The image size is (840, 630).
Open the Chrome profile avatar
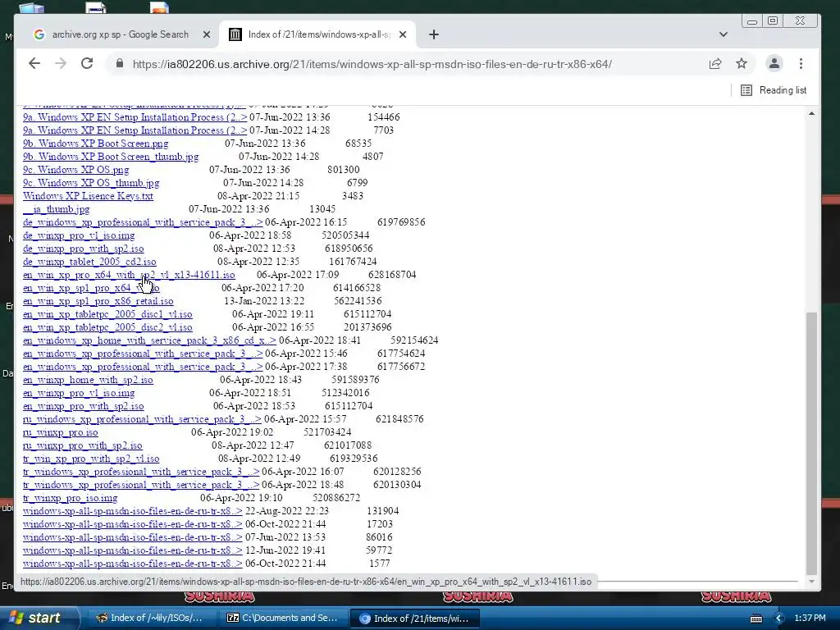[774, 64]
